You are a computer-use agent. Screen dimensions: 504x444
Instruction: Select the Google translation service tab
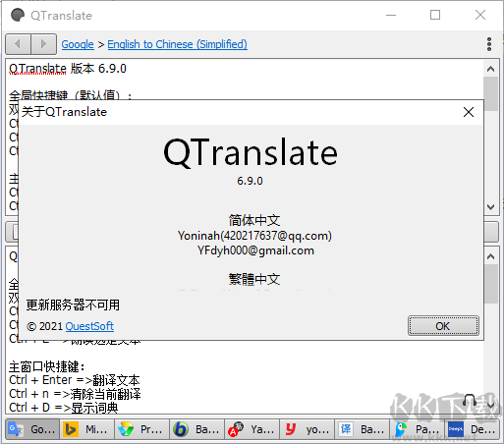pos(32,429)
